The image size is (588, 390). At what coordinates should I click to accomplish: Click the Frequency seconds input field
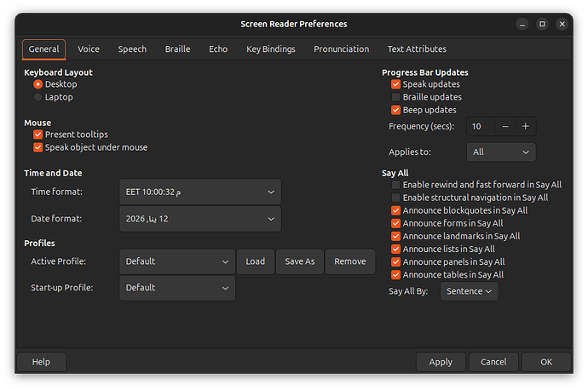pyautogui.click(x=480, y=126)
